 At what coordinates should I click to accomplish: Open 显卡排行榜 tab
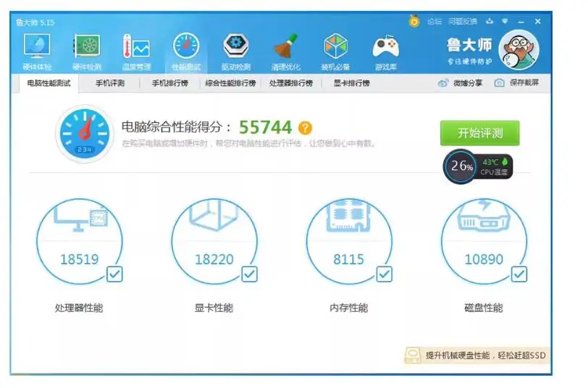pyautogui.click(x=351, y=83)
